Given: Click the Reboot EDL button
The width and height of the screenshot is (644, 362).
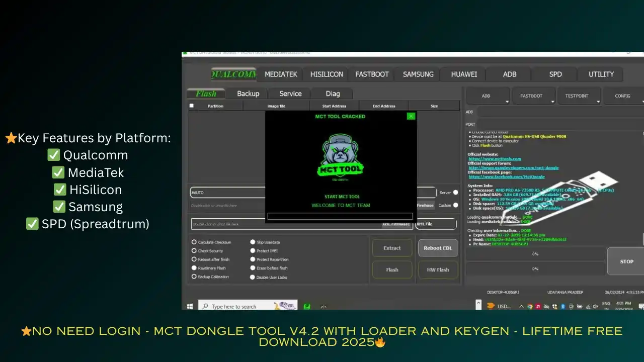Looking at the screenshot, I should (438, 248).
